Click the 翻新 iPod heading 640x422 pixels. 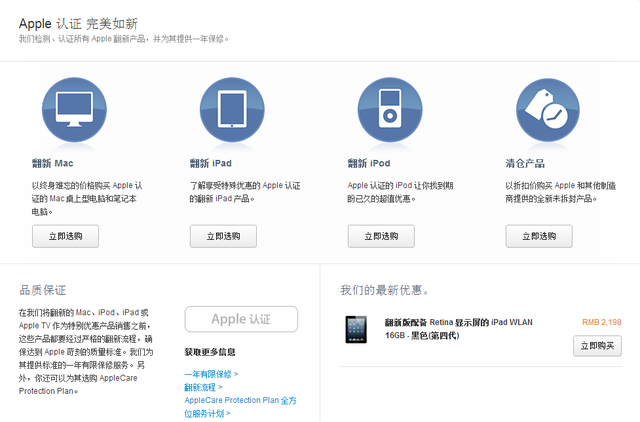369,163
